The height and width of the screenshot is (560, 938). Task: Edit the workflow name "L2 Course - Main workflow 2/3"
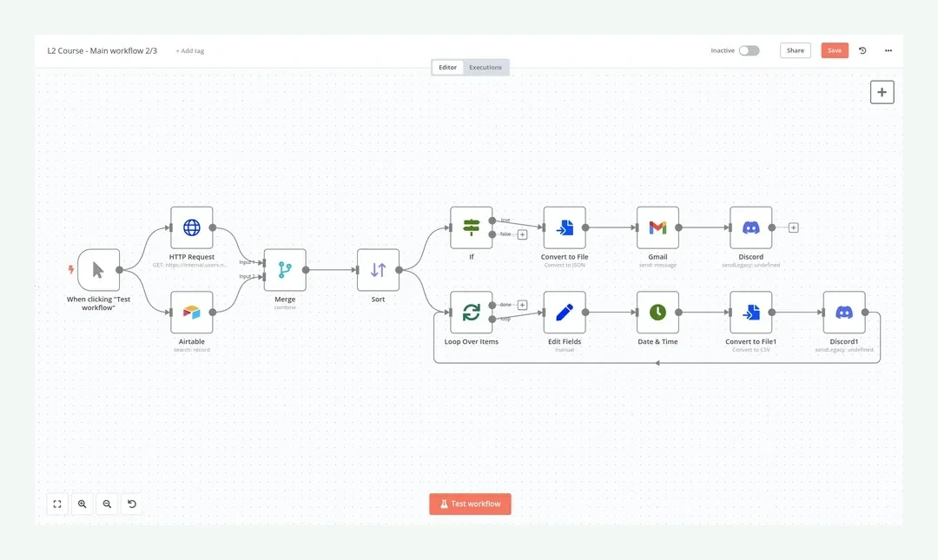[102, 51]
